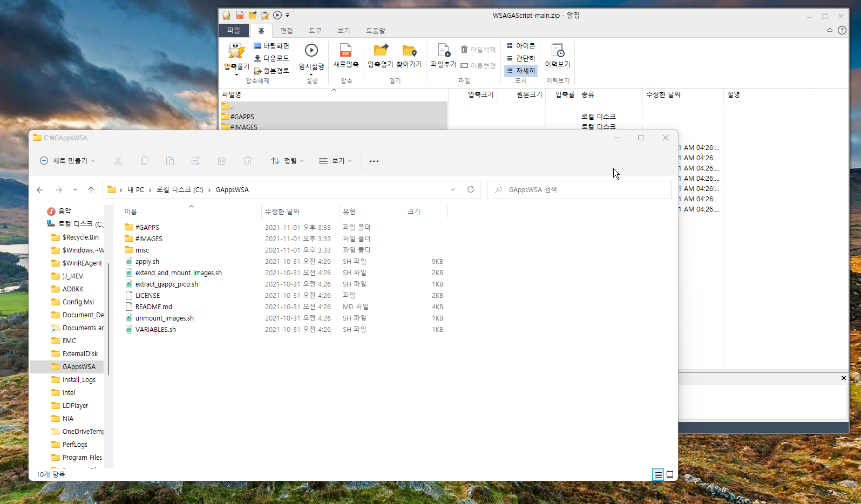Click 압축열기 folder icon in ALZip
861x504 pixels.
click(x=381, y=50)
